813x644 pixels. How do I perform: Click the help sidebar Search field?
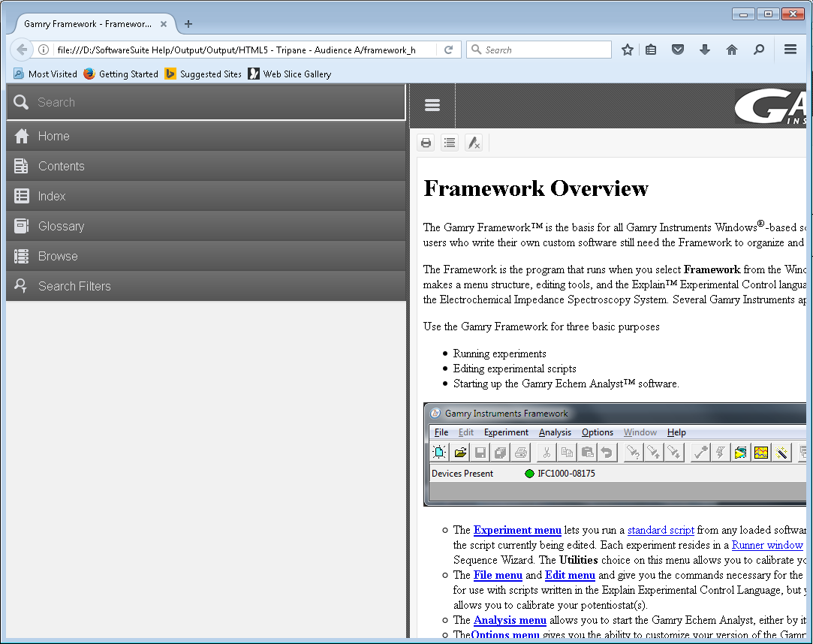[x=206, y=102]
